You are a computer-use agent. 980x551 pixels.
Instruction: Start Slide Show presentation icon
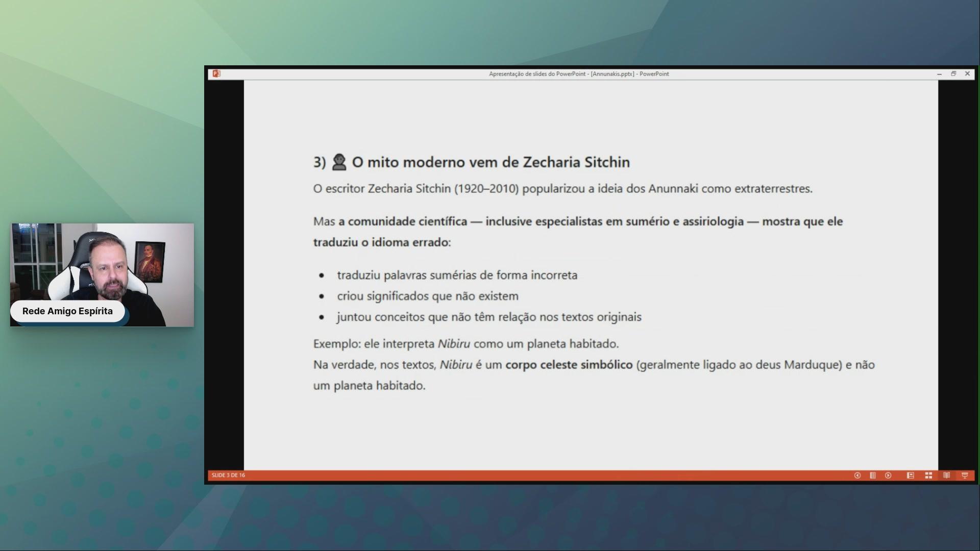pyautogui.click(x=965, y=475)
